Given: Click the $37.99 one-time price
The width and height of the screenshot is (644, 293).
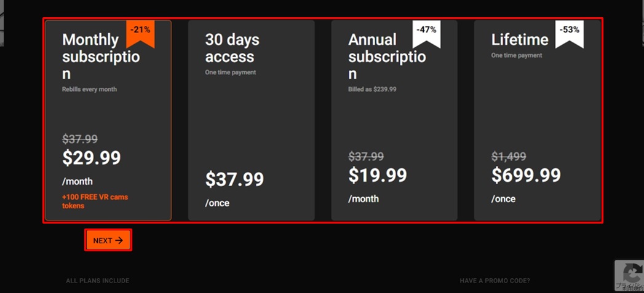Looking at the screenshot, I should pos(234,180).
